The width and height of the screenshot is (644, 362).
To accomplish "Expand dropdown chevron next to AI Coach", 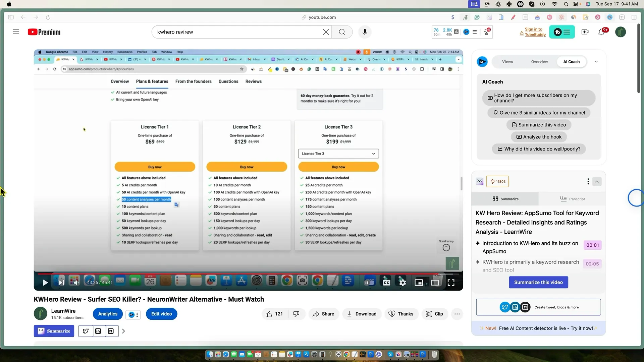I will 596,62.
